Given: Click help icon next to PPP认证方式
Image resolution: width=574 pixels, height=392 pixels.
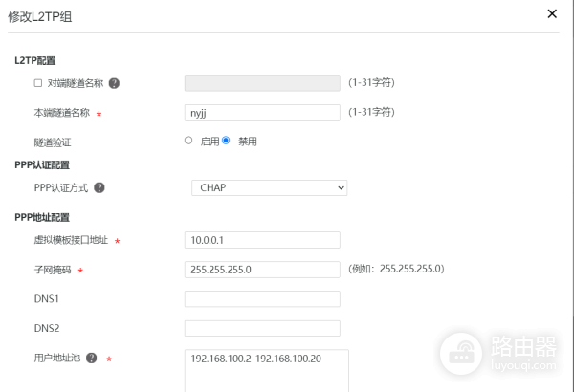Looking at the screenshot, I should pos(99,188).
